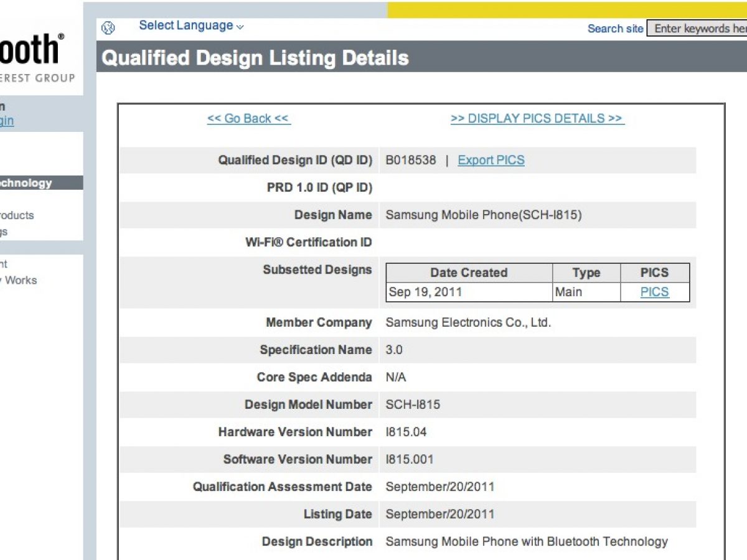Image resolution: width=747 pixels, height=560 pixels.
Task: Go back using the Go Back link
Action: [248, 119]
